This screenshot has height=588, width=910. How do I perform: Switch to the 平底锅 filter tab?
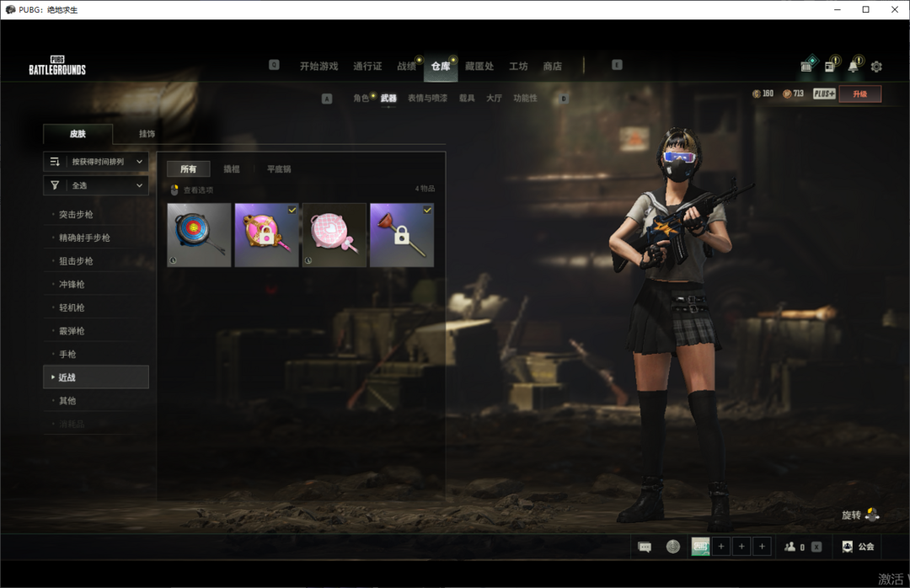click(279, 169)
